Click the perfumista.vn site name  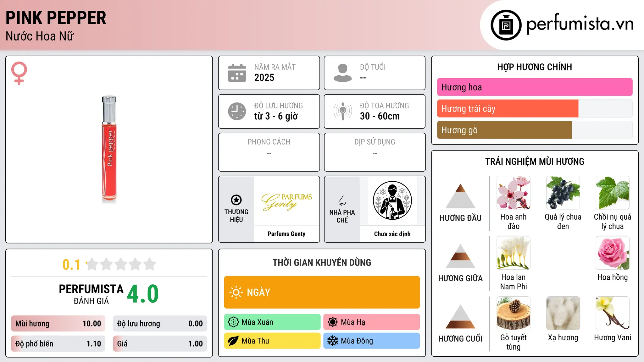pyautogui.click(x=580, y=24)
